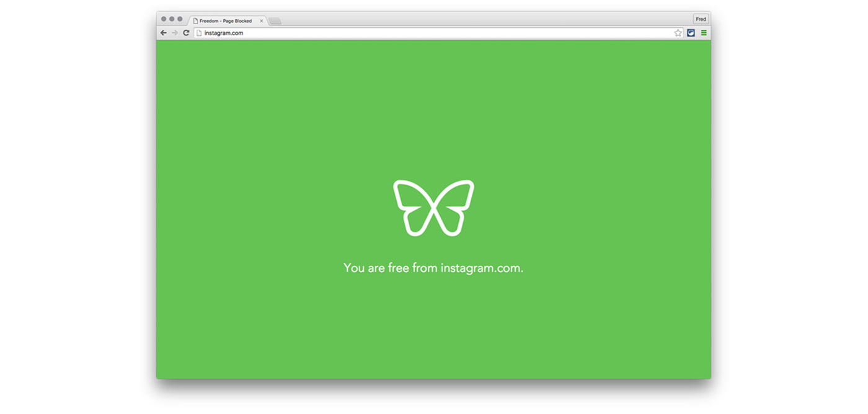The image size is (868, 414).
Task: Open a new tab with the tab stub
Action: click(275, 20)
